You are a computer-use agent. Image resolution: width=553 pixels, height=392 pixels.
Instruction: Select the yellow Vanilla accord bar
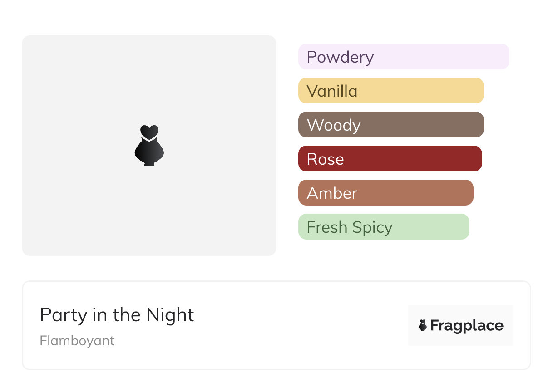click(x=391, y=91)
